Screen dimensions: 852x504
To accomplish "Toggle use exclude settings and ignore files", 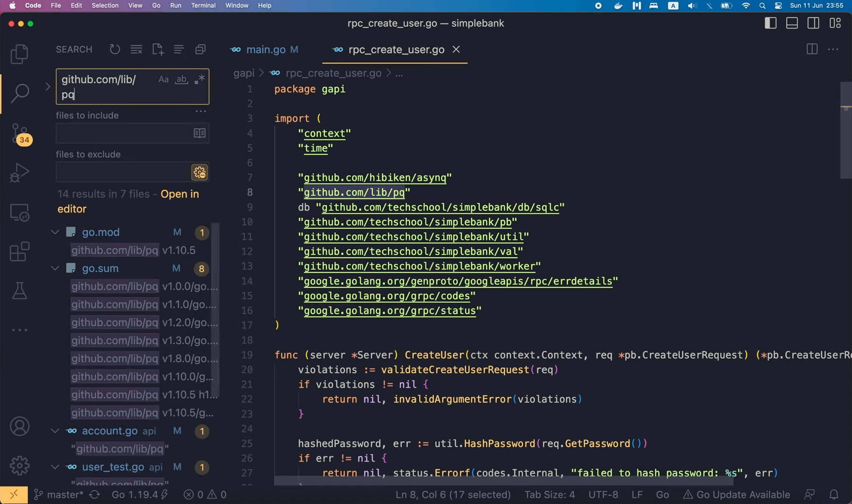I will point(199,173).
